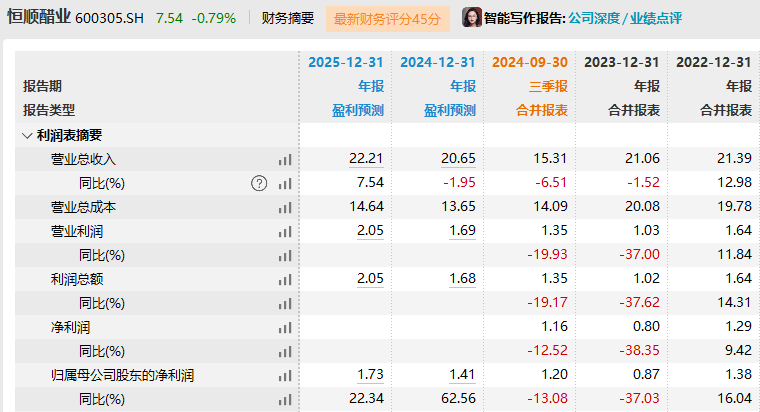760x412 pixels.
Task: Click revenue value 21.06
Action: point(642,158)
